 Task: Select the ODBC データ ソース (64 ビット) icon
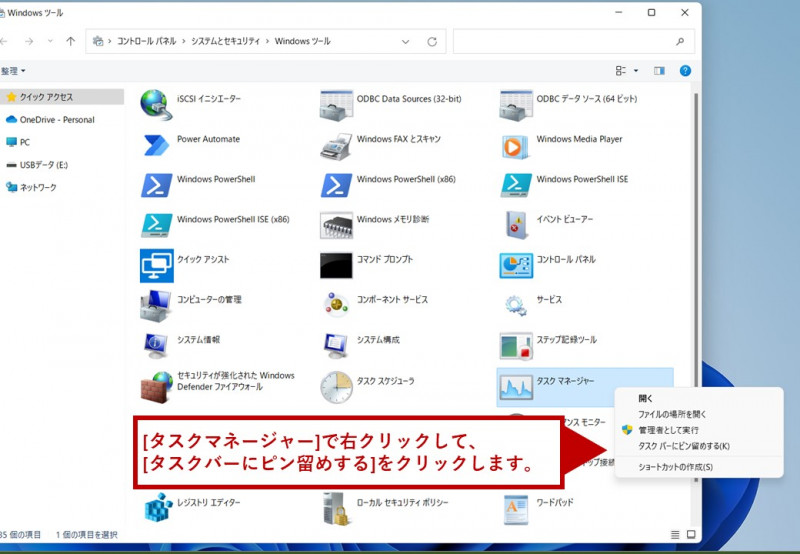[x=516, y=105]
